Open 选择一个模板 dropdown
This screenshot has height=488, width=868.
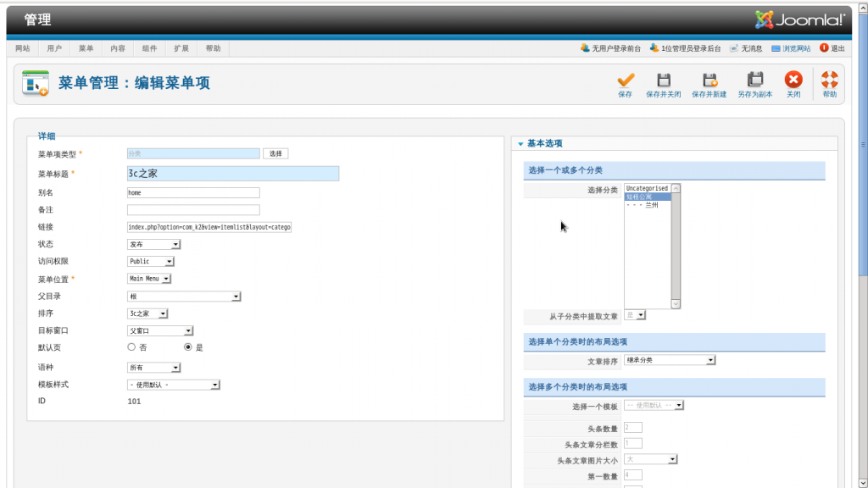point(654,405)
